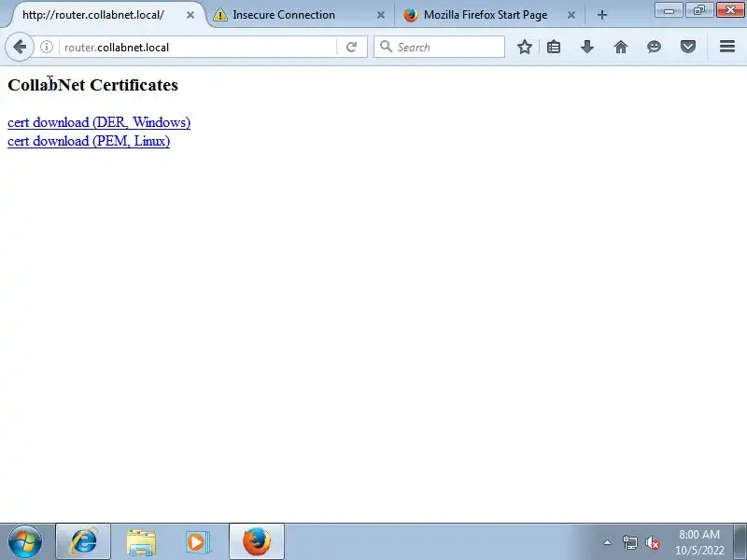The width and height of the screenshot is (747, 560).
Task: Open the Downloads arrow panel
Action: click(x=587, y=48)
